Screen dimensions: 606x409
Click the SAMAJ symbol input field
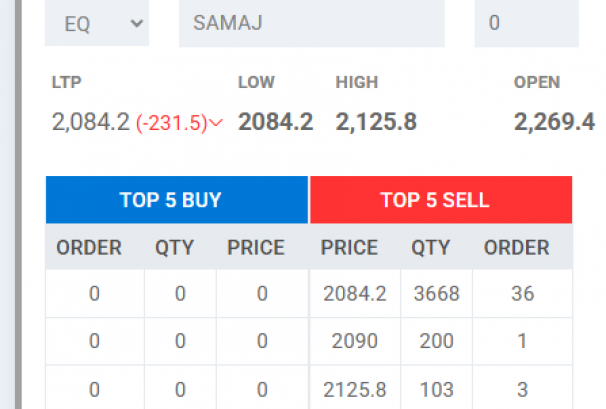(x=311, y=24)
